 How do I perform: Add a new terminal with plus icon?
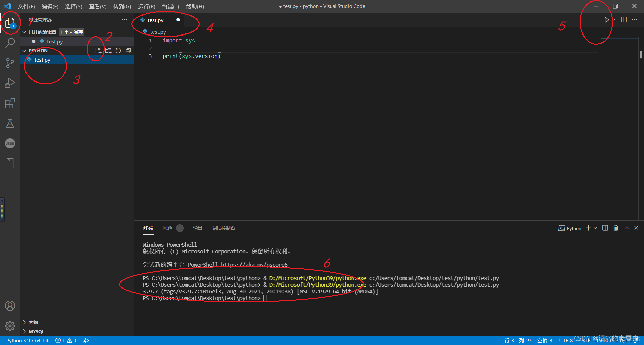[x=588, y=228]
